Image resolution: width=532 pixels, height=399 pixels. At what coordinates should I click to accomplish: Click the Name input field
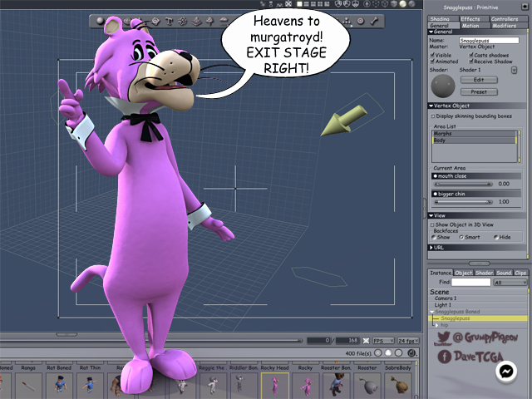point(489,41)
